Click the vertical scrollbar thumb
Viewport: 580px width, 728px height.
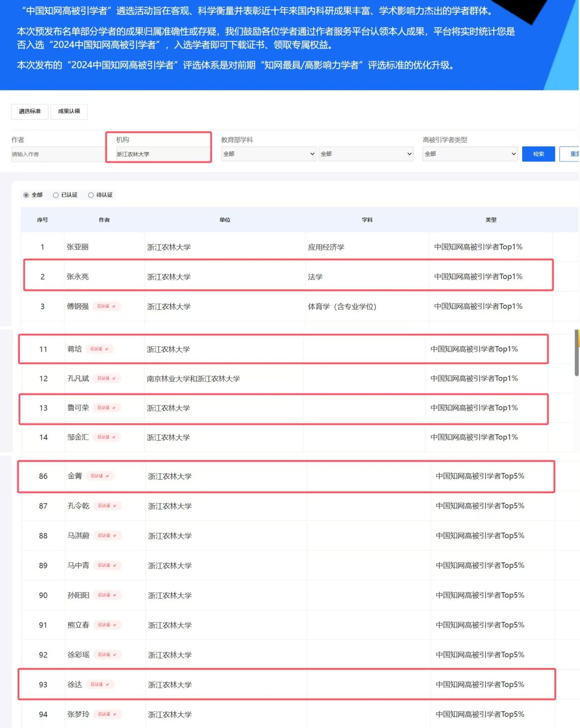pyautogui.click(x=577, y=353)
